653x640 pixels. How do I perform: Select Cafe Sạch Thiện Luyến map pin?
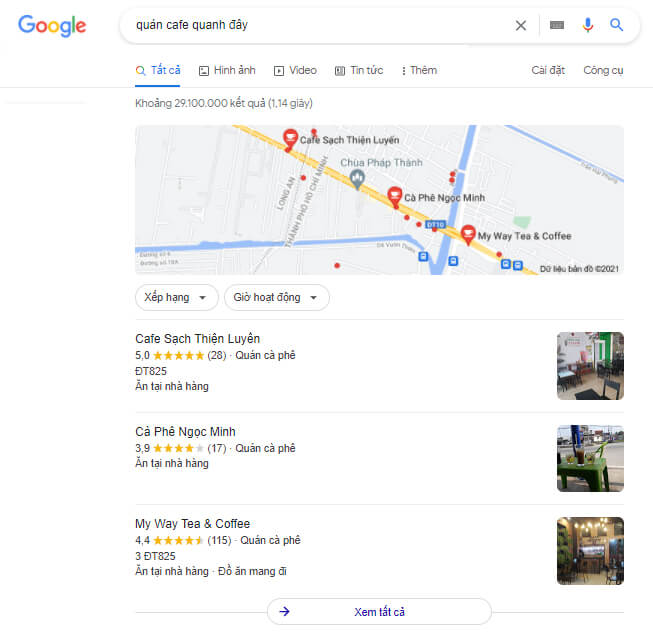pyautogui.click(x=290, y=138)
